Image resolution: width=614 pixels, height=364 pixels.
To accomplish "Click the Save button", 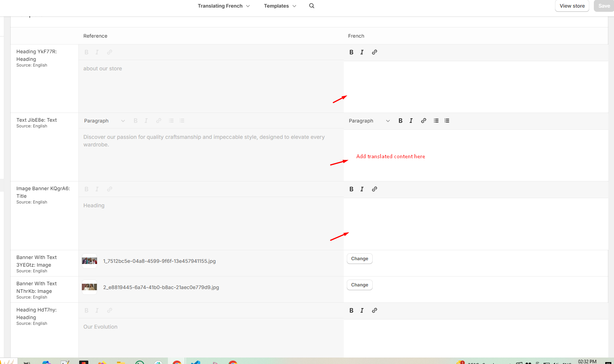I will pyautogui.click(x=604, y=6).
